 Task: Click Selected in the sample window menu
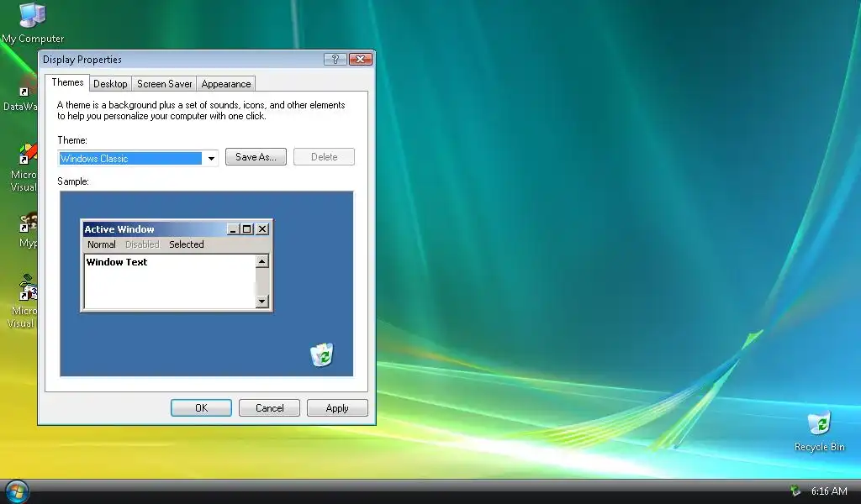[186, 244]
